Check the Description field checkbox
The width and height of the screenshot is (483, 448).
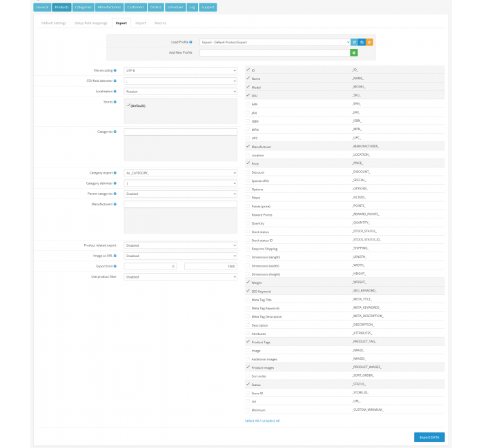[x=248, y=325]
